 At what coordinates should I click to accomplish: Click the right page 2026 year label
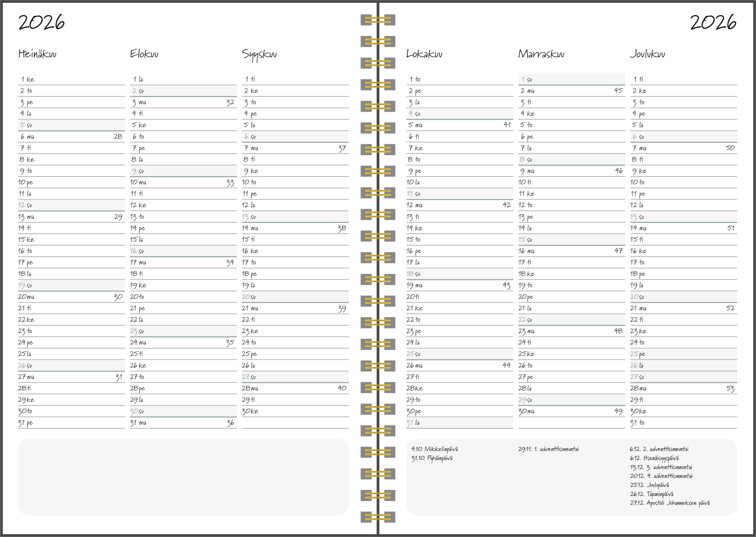point(713,23)
